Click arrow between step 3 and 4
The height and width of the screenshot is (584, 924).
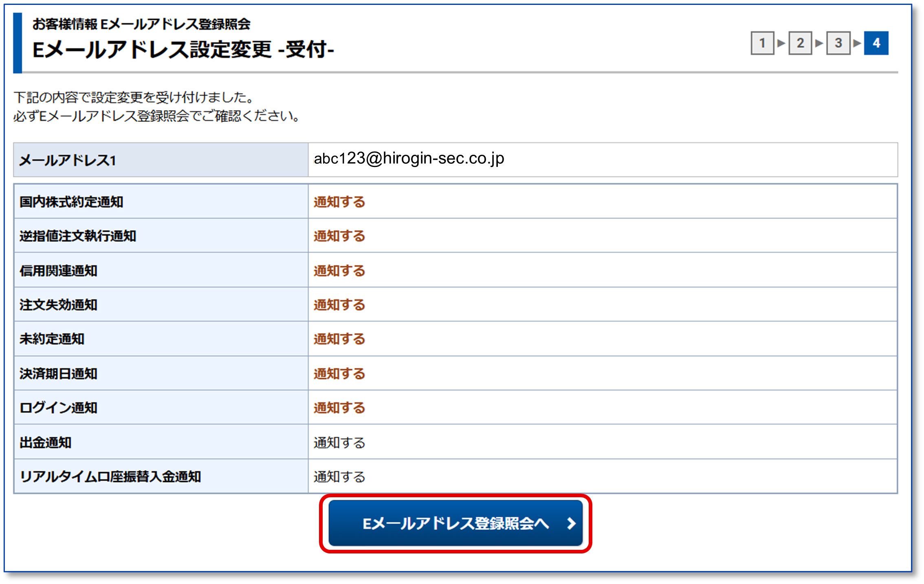click(857, 43)
